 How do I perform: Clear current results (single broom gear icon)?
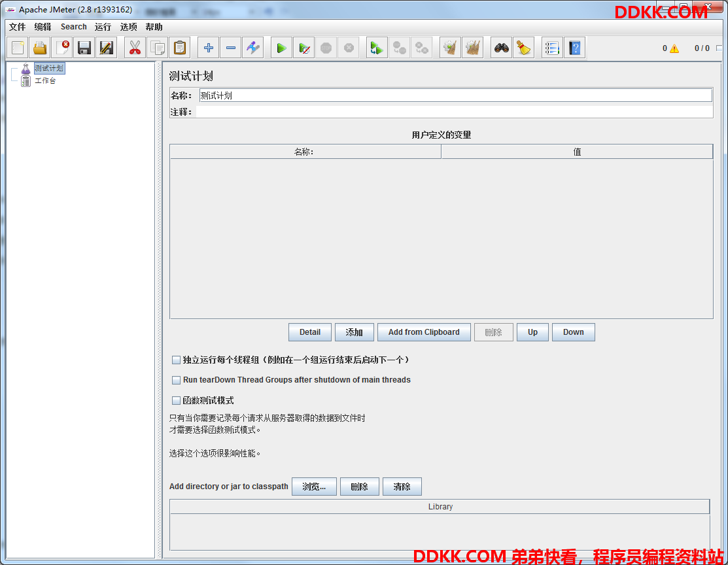tap(451, 48)
